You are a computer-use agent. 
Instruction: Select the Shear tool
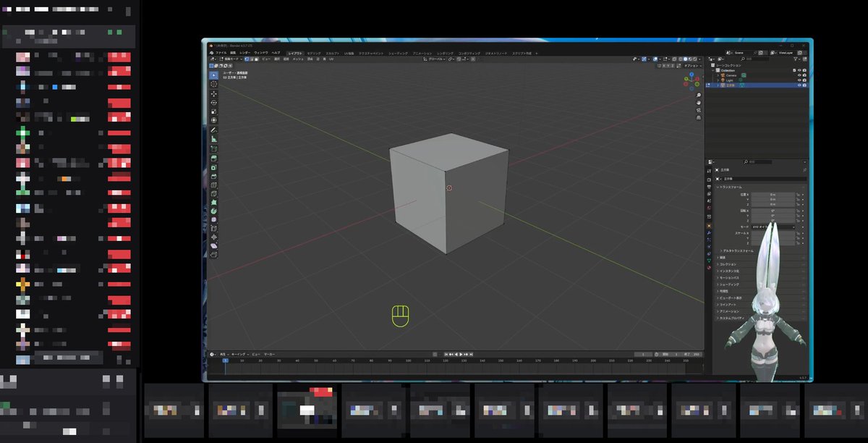[213, 245]
